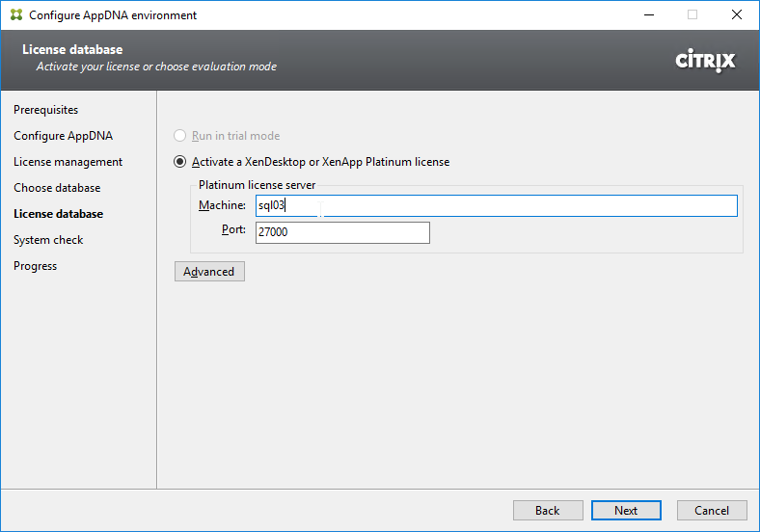This screenshot has height=532, width=760.
Task: Close the Configure AppDNA environment window
Action: coord(737,14)
